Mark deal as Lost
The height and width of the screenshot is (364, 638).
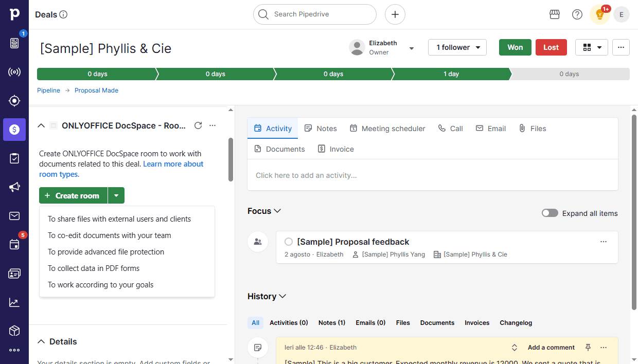point(551,47)
